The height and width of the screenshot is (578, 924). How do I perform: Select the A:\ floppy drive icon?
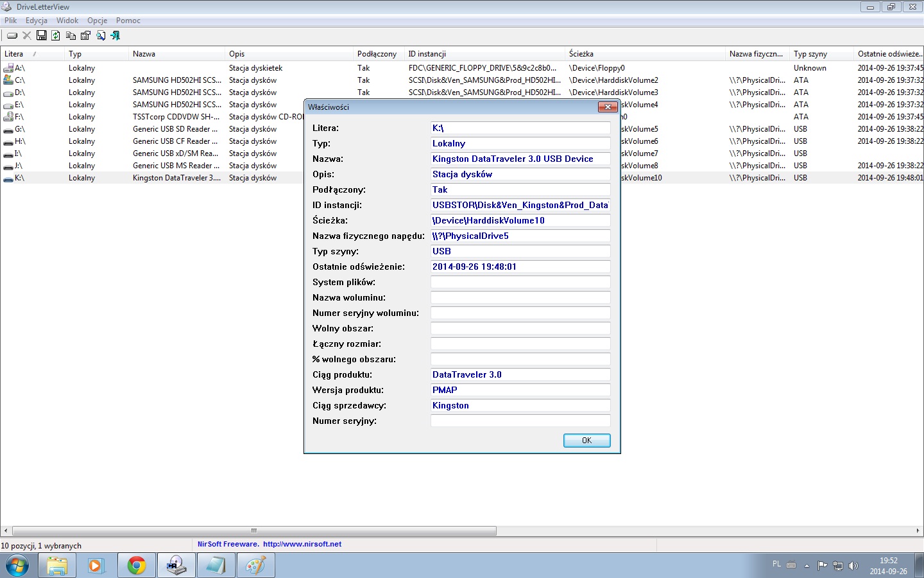coord(8,67)
